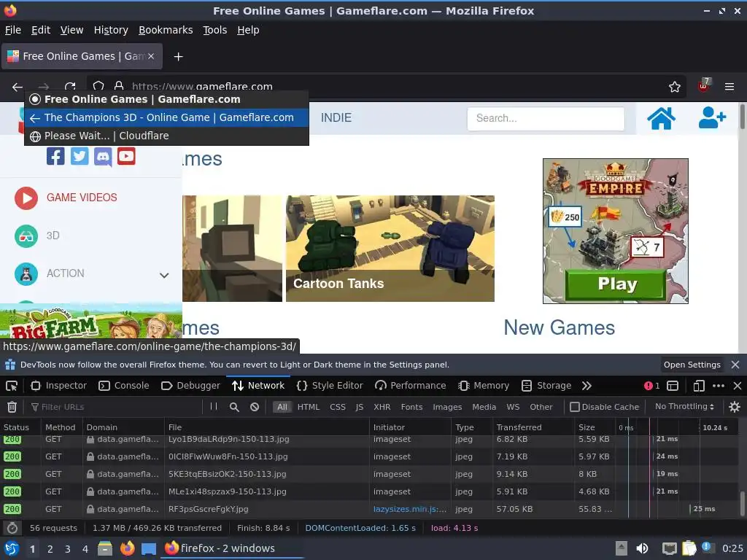
Task: Activate the DevTools element picker icon
Action: (12, 386)
